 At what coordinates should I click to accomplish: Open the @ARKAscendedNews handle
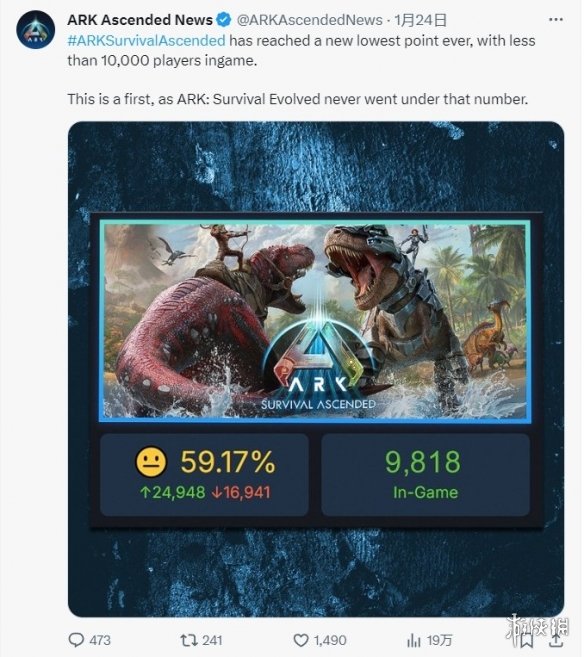coord(309,20)
